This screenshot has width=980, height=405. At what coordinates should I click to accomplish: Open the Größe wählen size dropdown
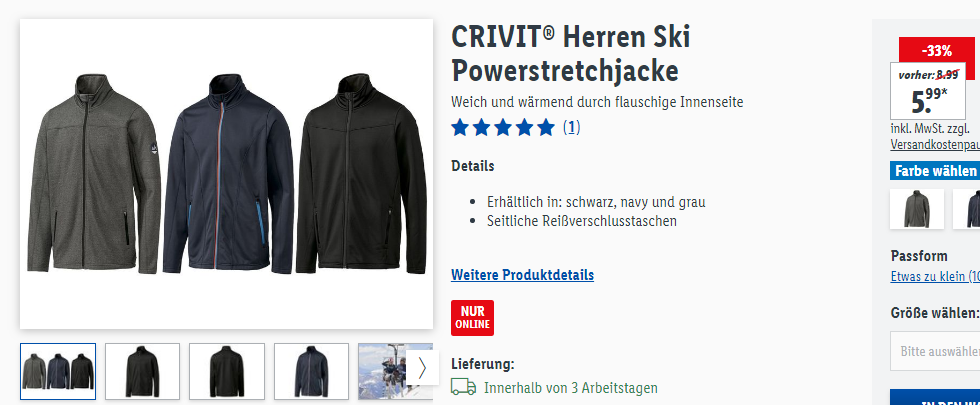(935, 351)
